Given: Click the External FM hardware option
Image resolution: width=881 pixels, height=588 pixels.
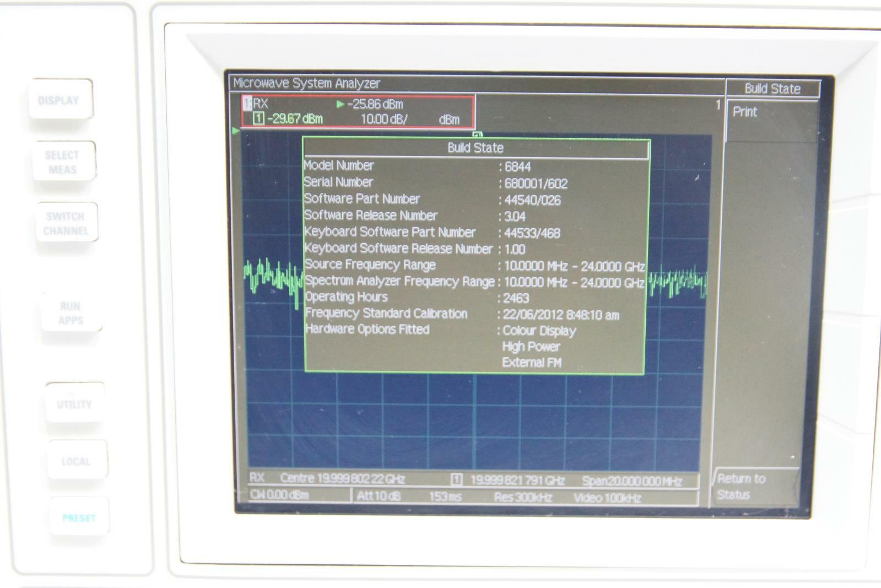Looking at the screenshot, I should (531, 363).
